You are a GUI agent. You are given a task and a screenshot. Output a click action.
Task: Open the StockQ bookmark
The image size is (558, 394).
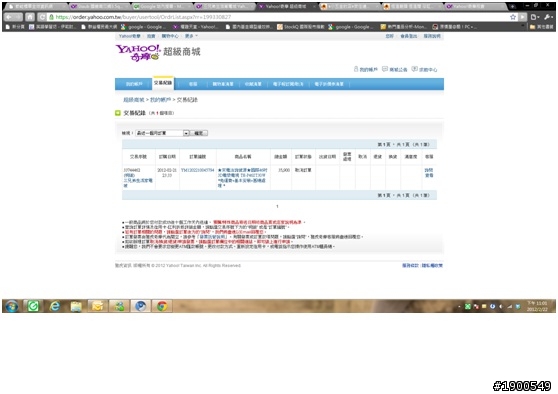coord(300,27)
